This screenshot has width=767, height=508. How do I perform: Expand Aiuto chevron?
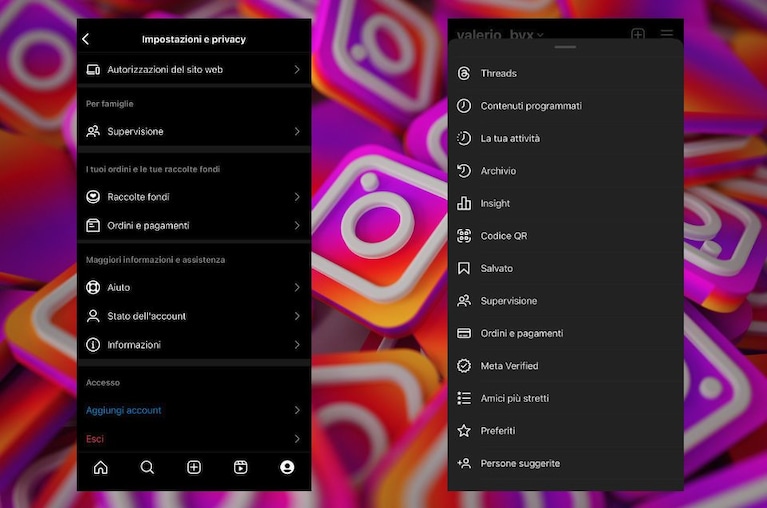(x=297, y=287)
